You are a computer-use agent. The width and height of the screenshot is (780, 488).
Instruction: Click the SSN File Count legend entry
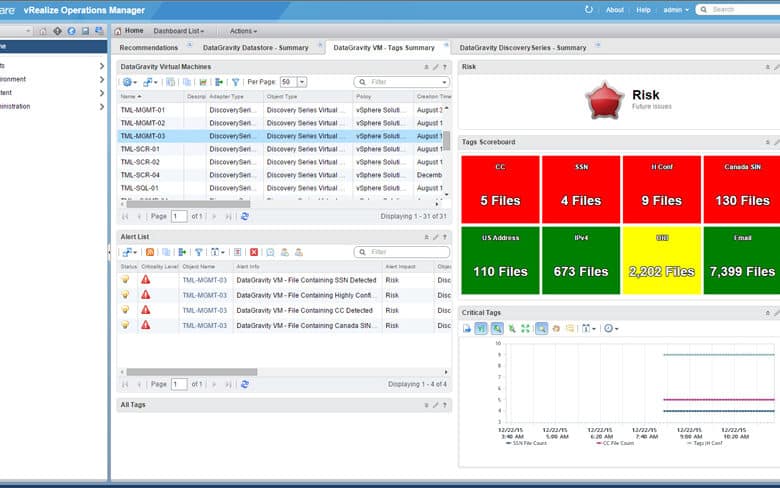[526, 443]
